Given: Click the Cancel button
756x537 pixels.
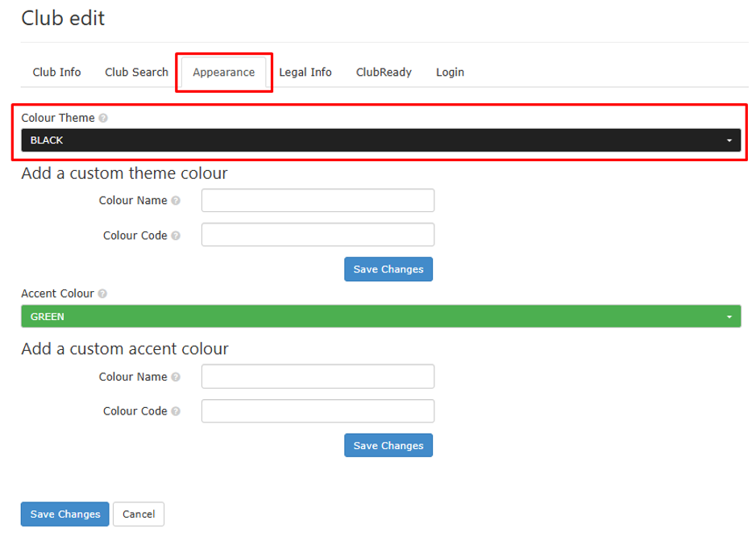Looking at the screenshot, I should [x=139, y=514].
